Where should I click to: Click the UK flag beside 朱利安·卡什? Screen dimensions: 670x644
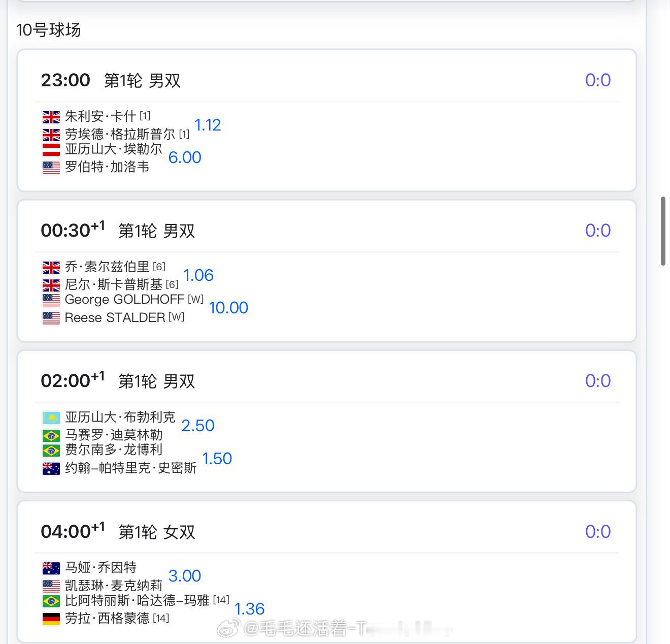click(51, 117)
